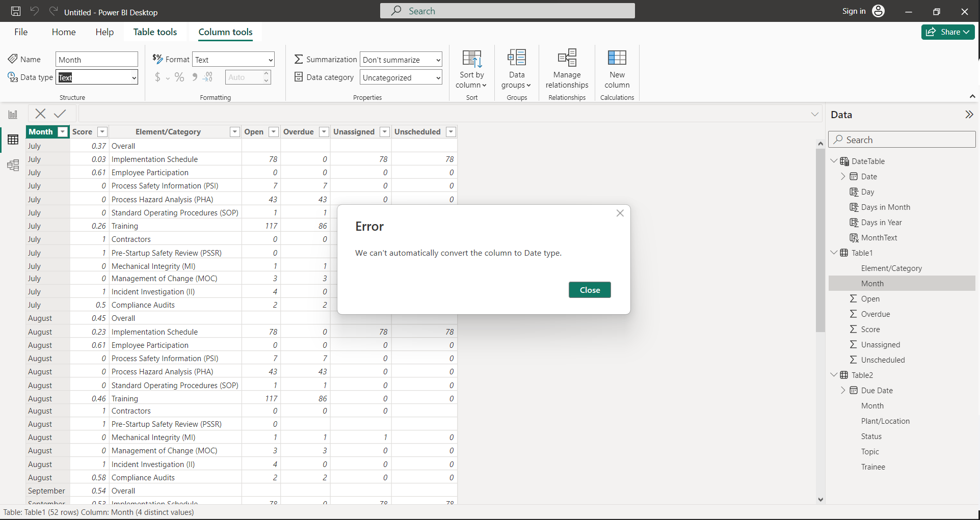Click the Manage relationships icon
Image resolution: width=980 pixels, height=520 pixels.
(567, 58)
